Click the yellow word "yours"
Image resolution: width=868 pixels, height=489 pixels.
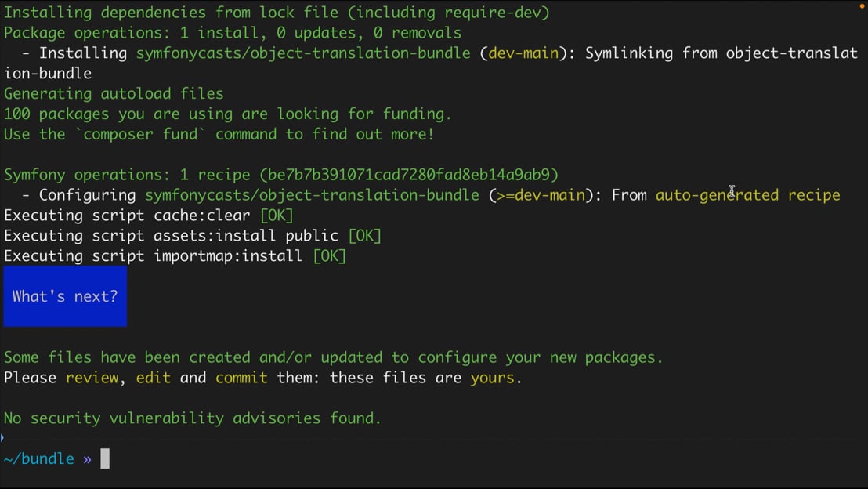point(492,378)
